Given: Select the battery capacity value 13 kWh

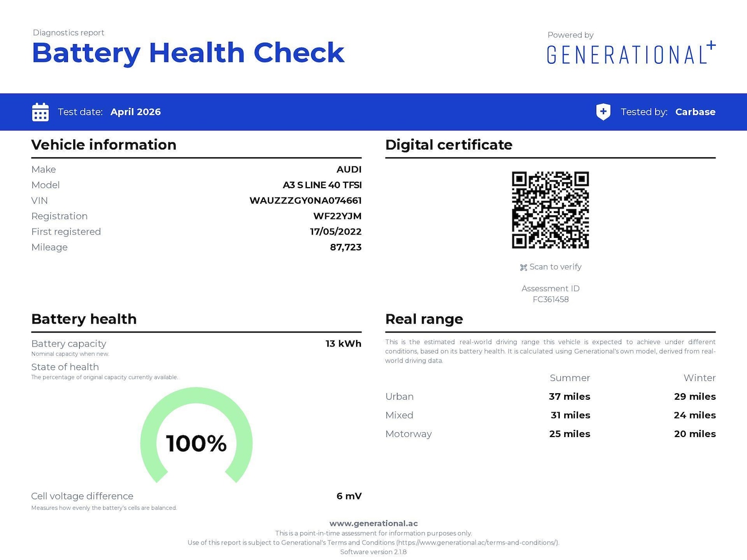Looking at the screenshot, I should point(343,343).
